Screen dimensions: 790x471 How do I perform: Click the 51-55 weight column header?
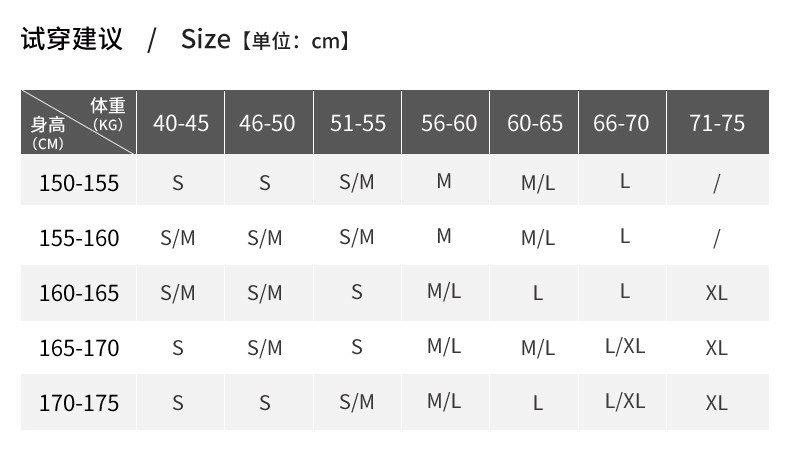pyautogui.click(x=357, y=123)
